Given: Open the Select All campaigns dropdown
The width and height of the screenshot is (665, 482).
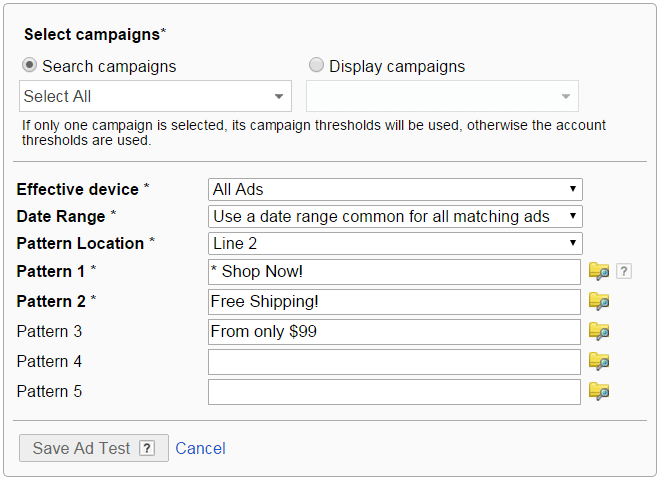Looking at the screenshot, I should [x=155, y=96].
